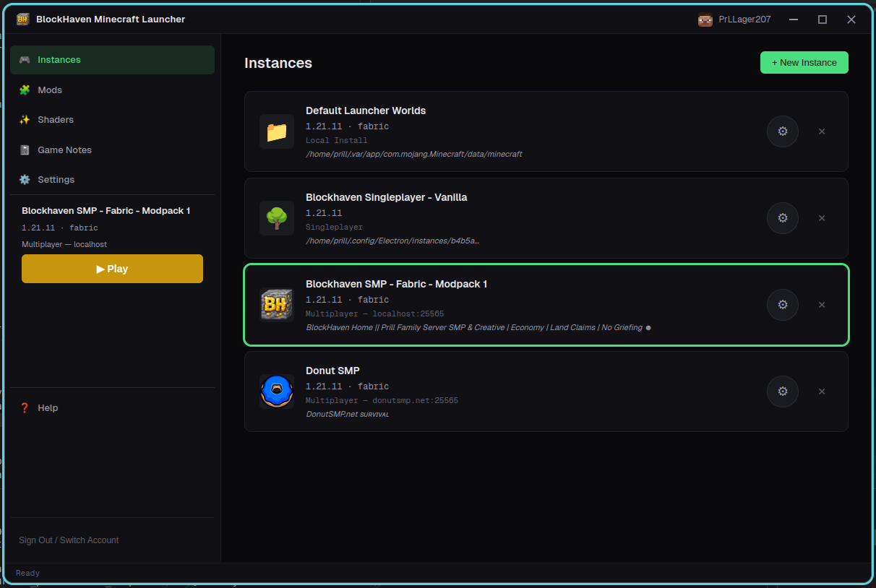Select the Default Launcher Worlds instance title

[366, 111]
